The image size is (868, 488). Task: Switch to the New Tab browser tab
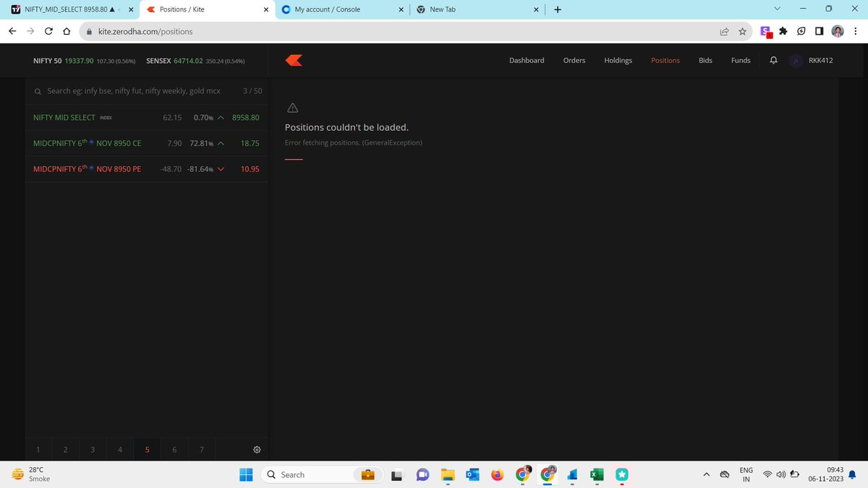[477, 9]
